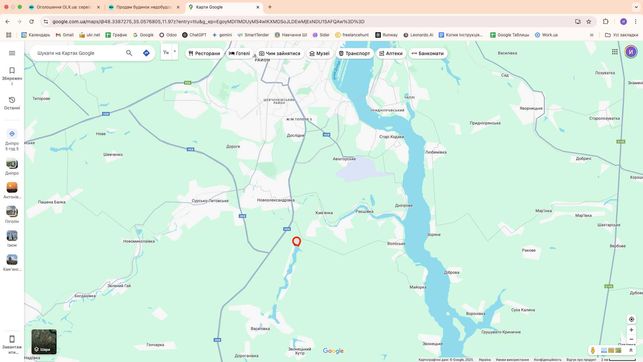This screenshot has height=362, width=643.
Task: Switch to the OLX listings tab
Action: [64, 7]
